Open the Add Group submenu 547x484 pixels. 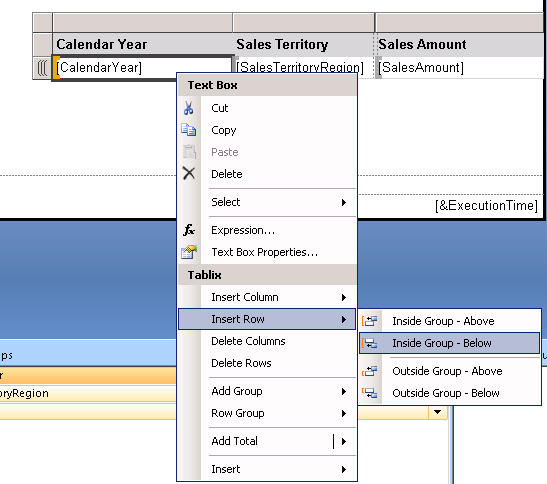[x=267, y=391]
